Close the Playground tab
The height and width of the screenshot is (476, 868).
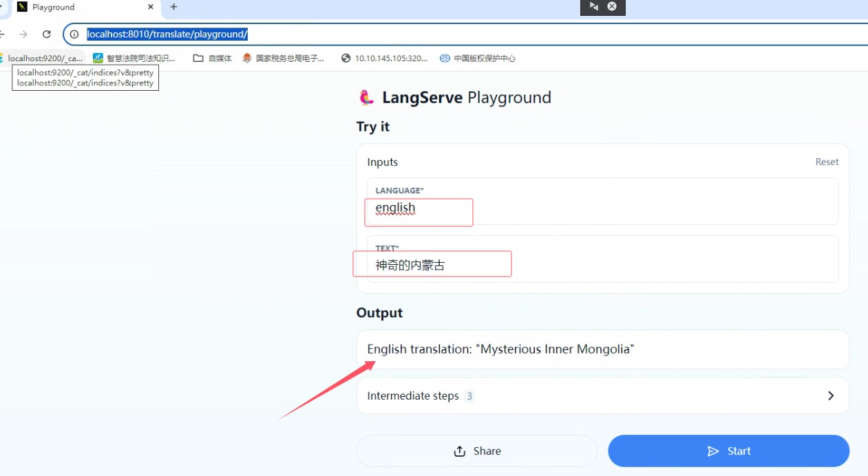[151, 7]
